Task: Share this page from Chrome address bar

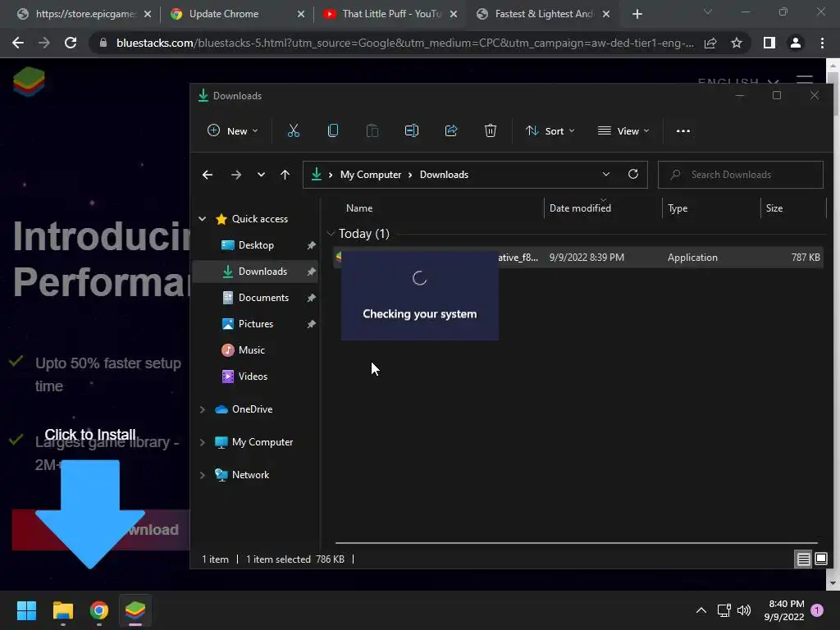Action: (x=710, y=43)
